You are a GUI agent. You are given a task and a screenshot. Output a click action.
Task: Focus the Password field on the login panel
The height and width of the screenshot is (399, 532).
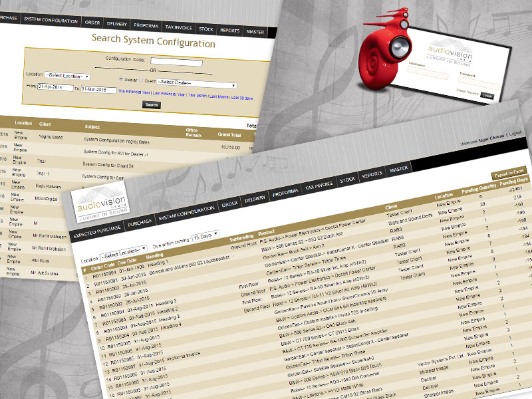tap(478, 84)
